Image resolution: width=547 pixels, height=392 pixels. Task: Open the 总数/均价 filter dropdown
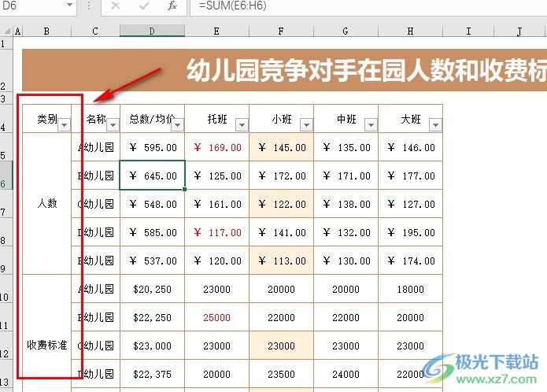pos(178,124)
